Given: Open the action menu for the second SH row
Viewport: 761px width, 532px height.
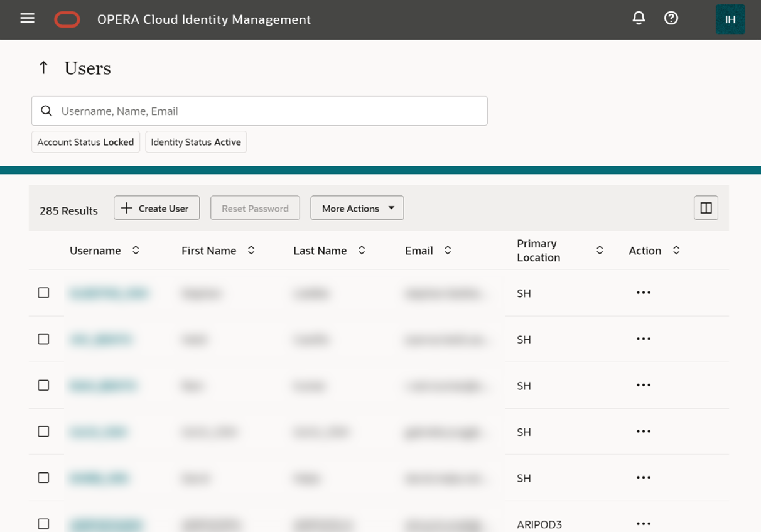Looking at the screenshot, I should pyautogui.click(x=644, y=339).
